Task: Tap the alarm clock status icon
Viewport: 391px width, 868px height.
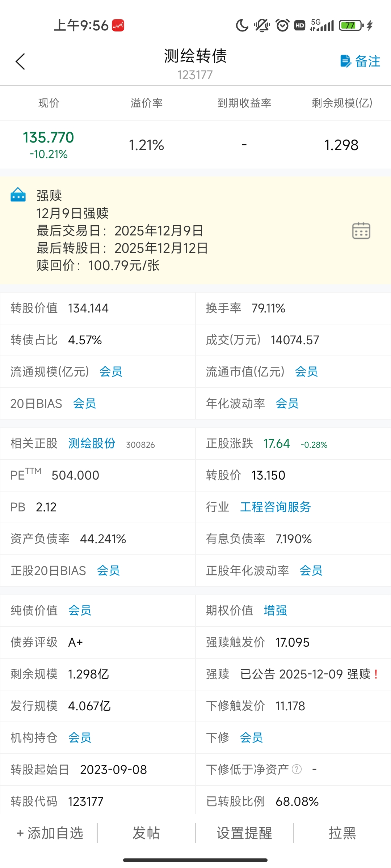Action: pyautogui.click(x=282, y=25)
